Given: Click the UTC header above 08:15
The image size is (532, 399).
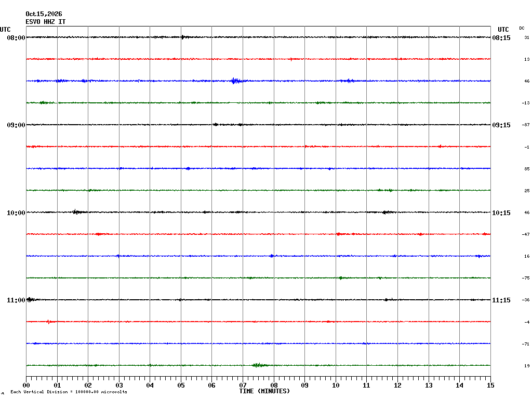Looking at the screenshot, I should pyautogui.click(x=503, y=30).
